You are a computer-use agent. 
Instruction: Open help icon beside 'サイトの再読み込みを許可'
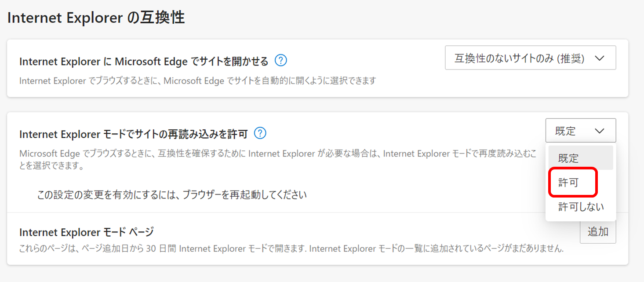coord(260,133)
